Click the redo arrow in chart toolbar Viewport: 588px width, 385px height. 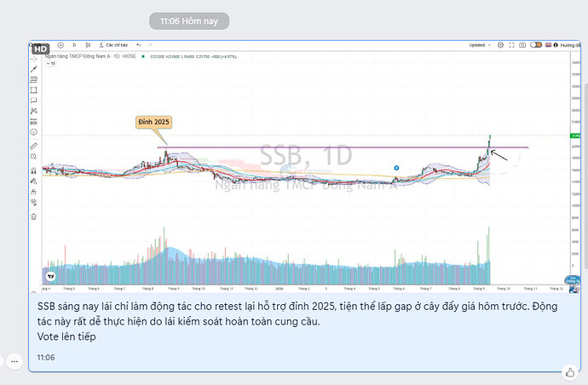tap(150, 45)
